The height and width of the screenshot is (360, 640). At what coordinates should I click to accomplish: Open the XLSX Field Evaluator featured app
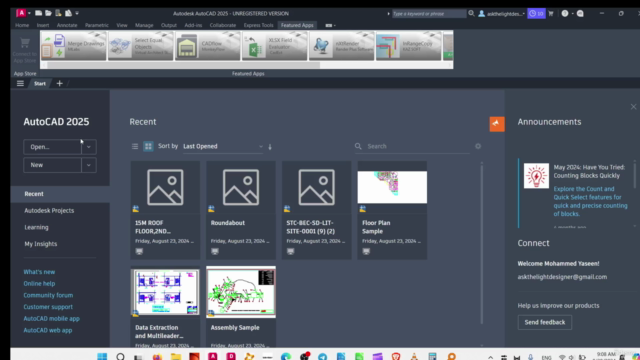click(x=274, y=47)
